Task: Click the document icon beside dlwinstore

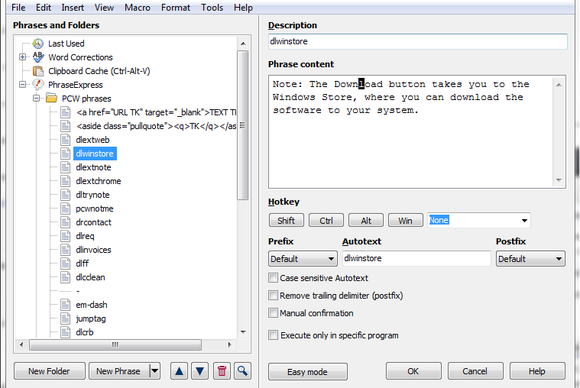Action: [x=65, y=153]
